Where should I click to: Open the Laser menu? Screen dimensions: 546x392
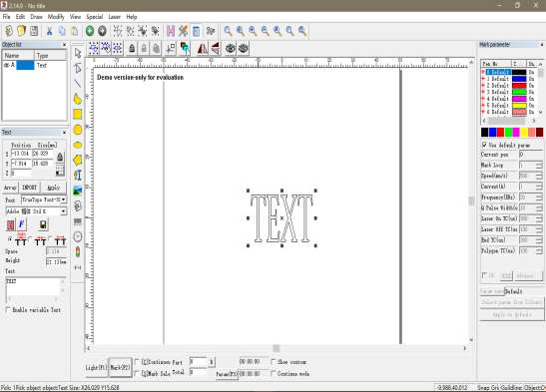click(x=114, y=17)
